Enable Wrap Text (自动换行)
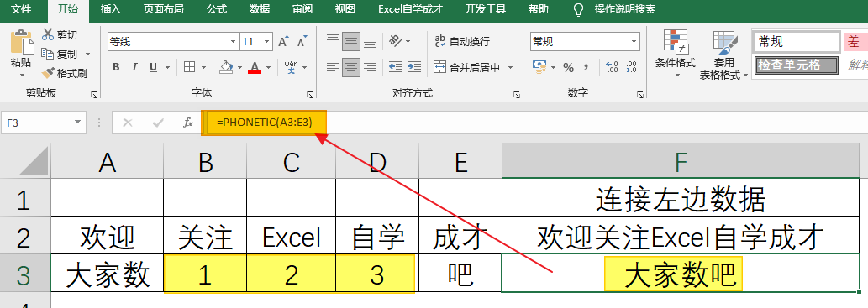Image resolution: width=868 pixels, height=308 pixels. [462, 41]
